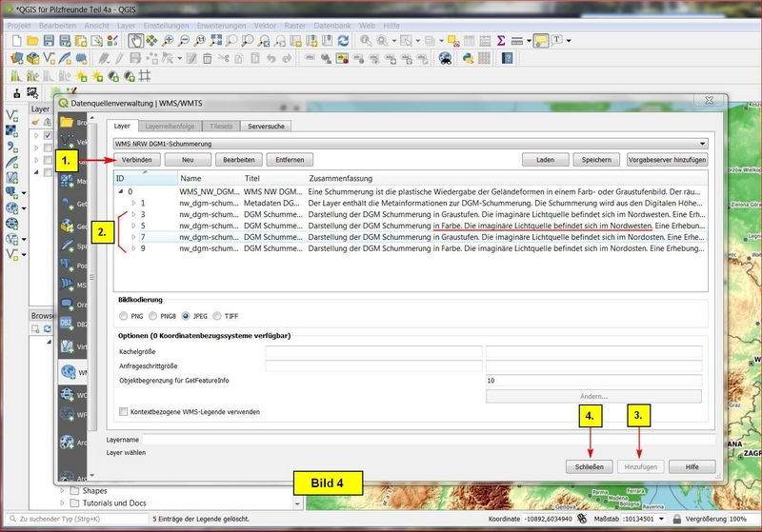Expand the Shapes folder in browser
762x532 pixels.
click(x=62, y=491)
